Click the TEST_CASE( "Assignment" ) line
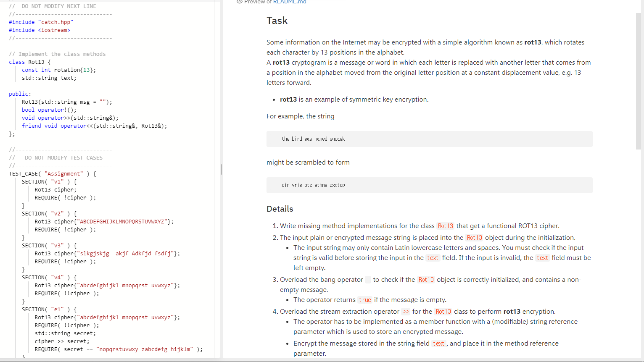Viewport: 644px width, 362px height. click(53, 174)
